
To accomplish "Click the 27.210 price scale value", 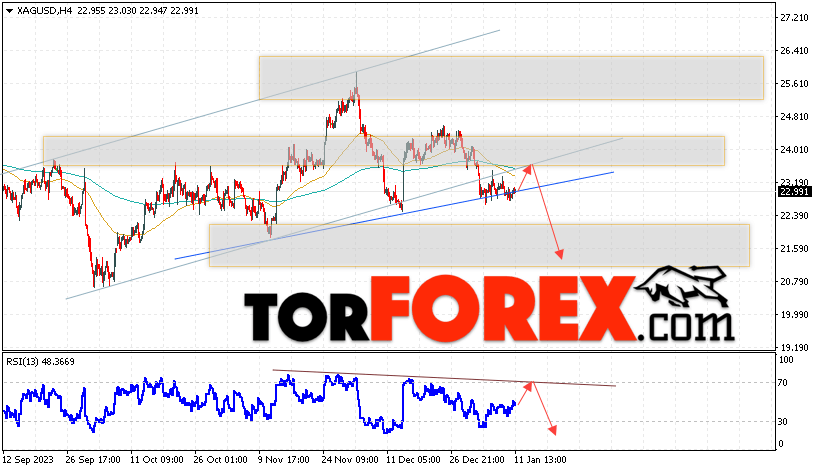I will pos(794,18).
